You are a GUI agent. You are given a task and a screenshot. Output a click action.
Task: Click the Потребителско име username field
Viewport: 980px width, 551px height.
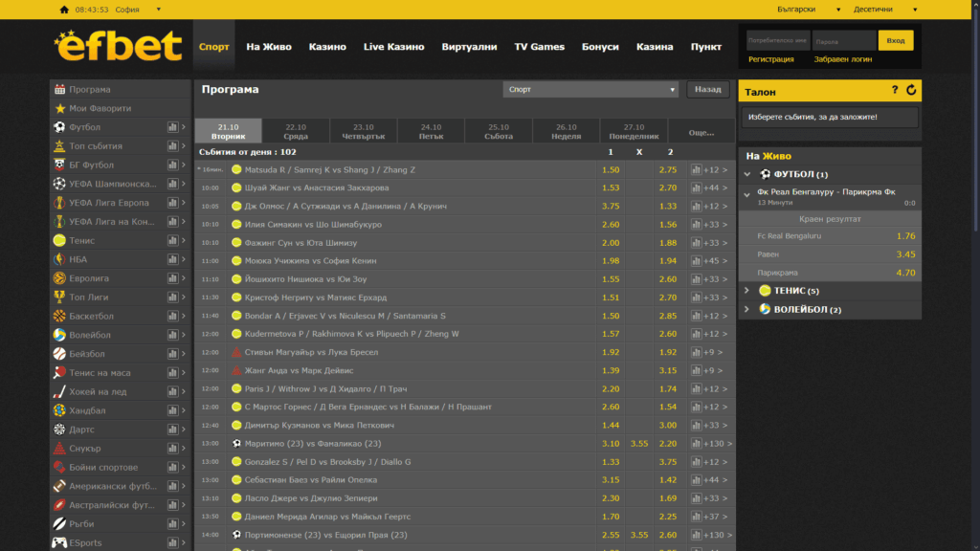[x=777, y=41]
